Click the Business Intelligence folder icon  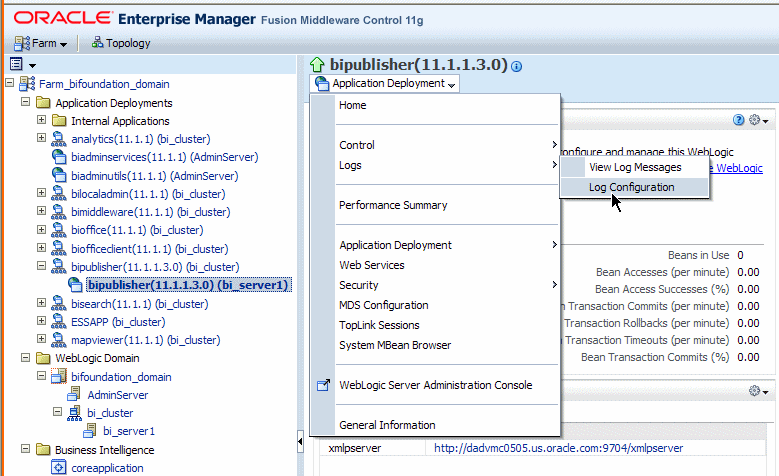pos(43,450)
